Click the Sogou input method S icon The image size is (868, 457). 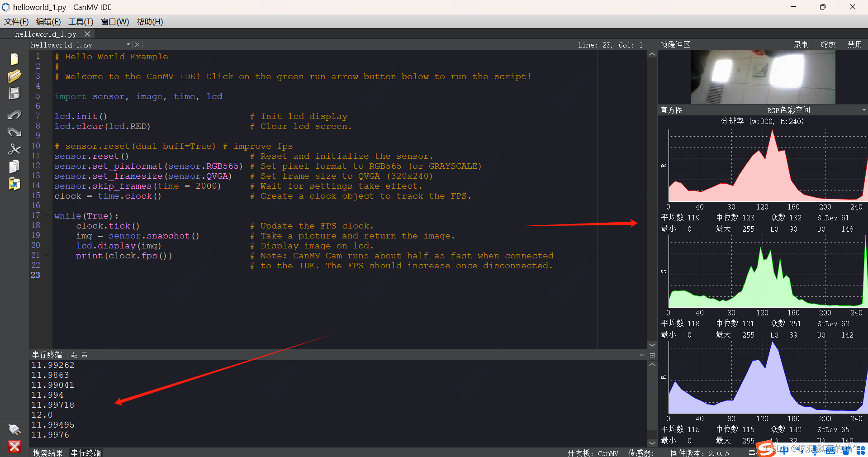coord(766,449)
